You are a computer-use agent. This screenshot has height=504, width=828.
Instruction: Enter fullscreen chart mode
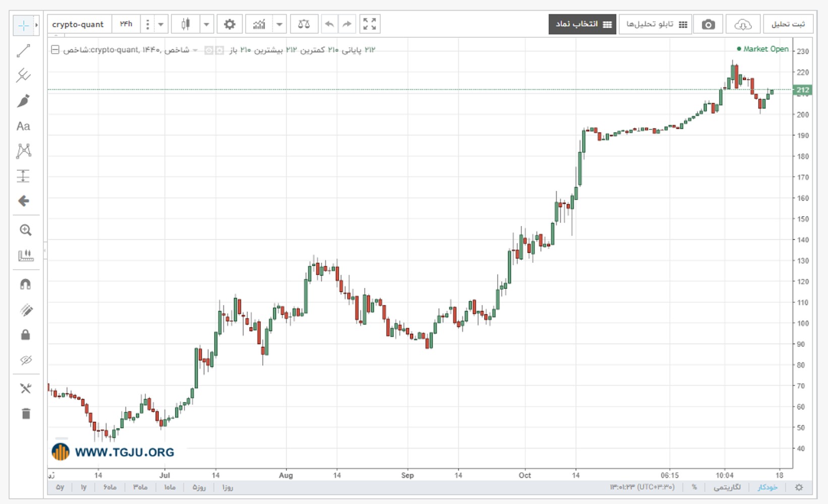pyautogui.click(x=370, y=24)
